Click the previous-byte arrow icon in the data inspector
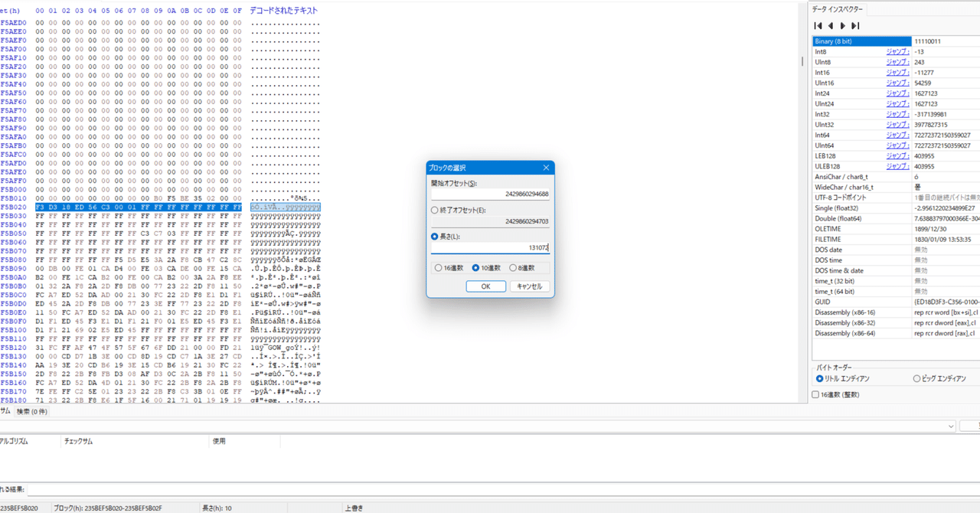 click(x=831, y=25)
